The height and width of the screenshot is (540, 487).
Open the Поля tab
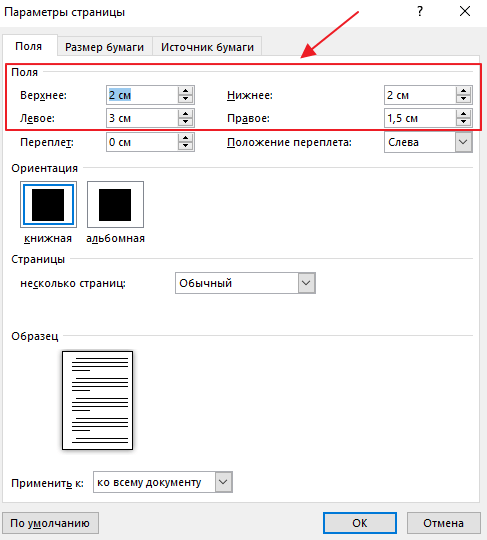(29, 46)
